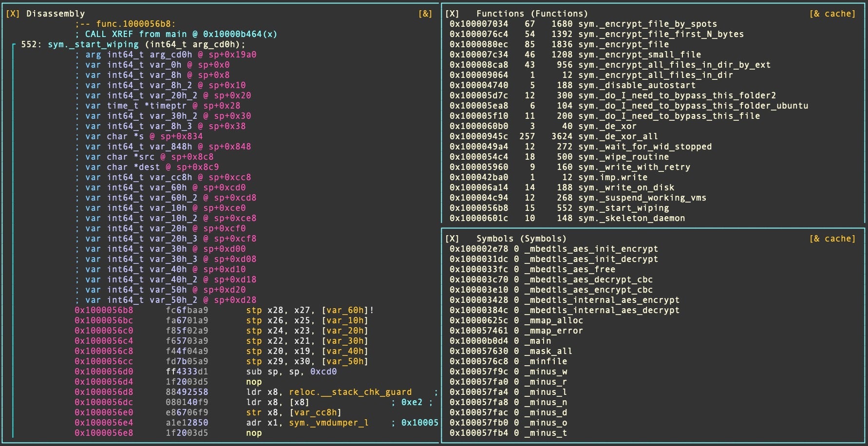This screenshot has width=868, height=446.
Task: Select sym._skeleton_daemon function entry
Action: pos(631,218)
